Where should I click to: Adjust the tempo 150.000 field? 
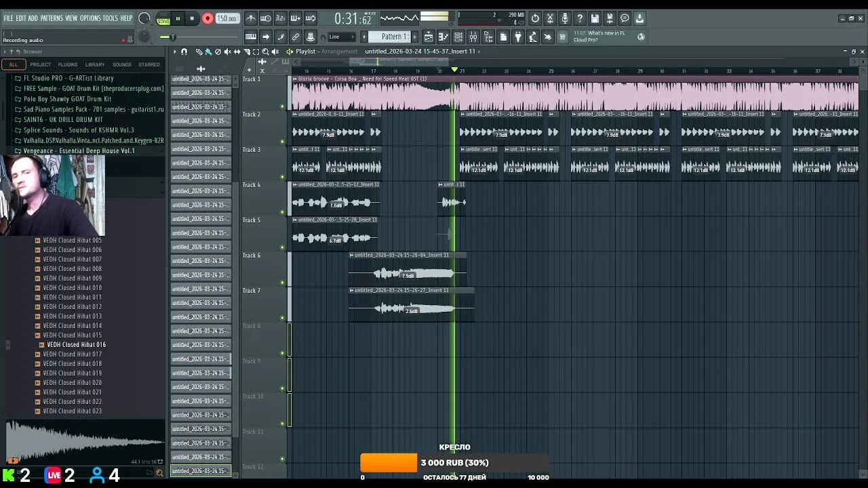click(227, 18)
